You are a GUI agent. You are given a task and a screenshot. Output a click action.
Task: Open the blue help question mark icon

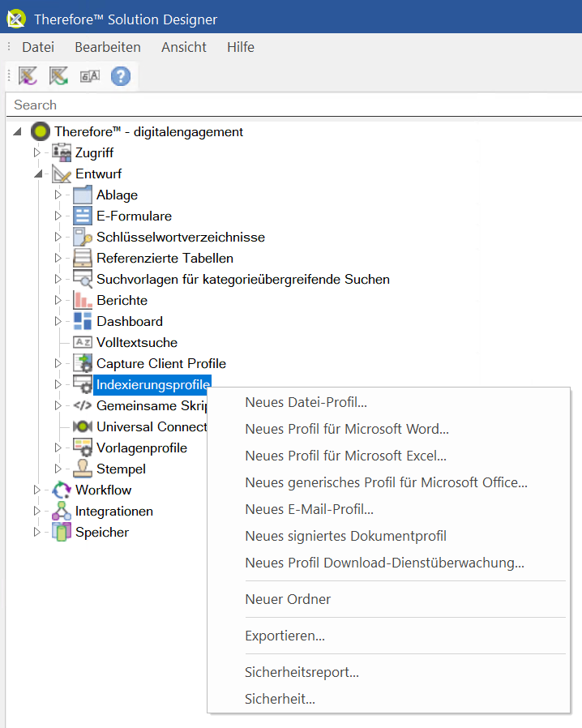click(121, 76)
